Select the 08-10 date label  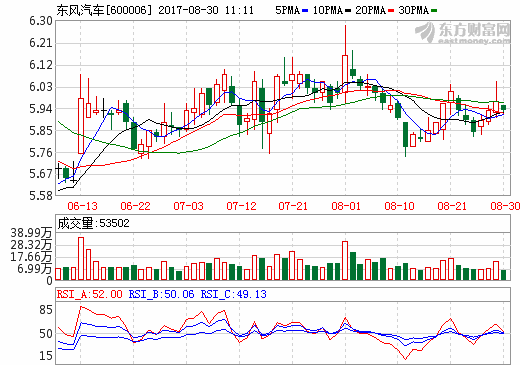coord(399,206)
